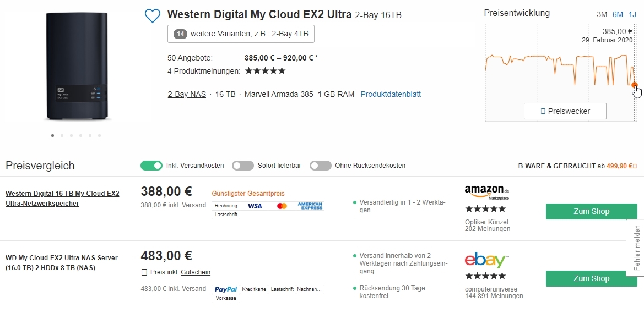The width and height of the screenshot is (644, 313).
Task: Switch price history to 6M
Action: click(x=618, y=14)
